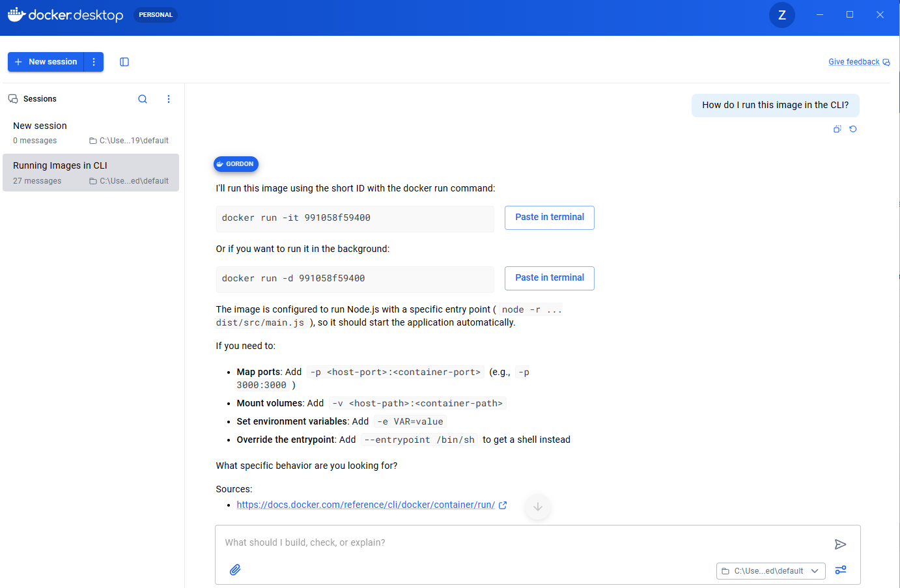This screenshot has width=900, height=588.
Task: Click the -v host-path:container-path snippet
Action: [417, 404]
